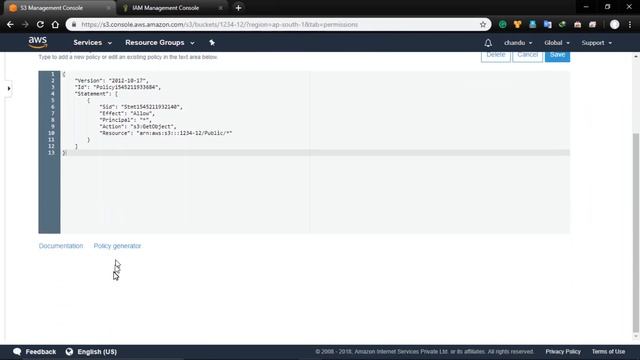This screenshot has height=360, width=640.
Task: Close the IAM Management Console tab
Action: 220,8
